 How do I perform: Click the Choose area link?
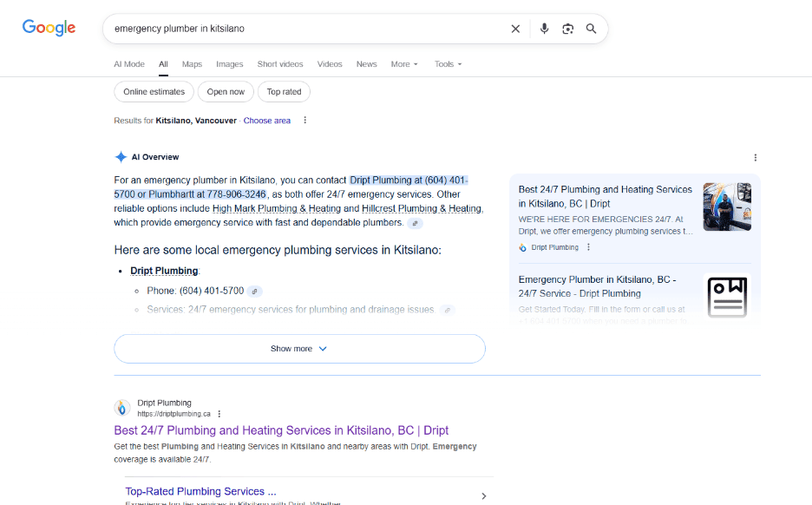click(266, 121)
